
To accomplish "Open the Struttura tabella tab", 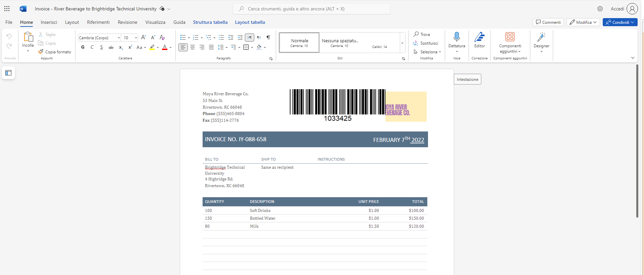I will tap(210, 22).
